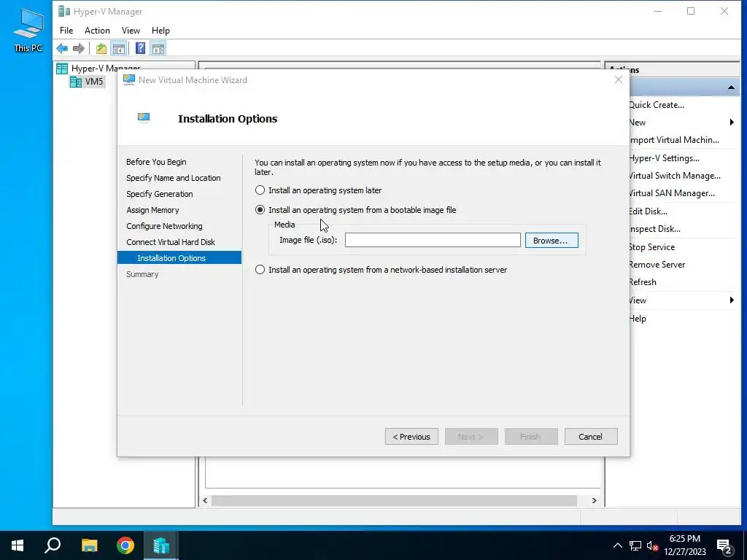Open the File menu
The width and height of the screenshot is (747, 560).
(x=66, y=31)
